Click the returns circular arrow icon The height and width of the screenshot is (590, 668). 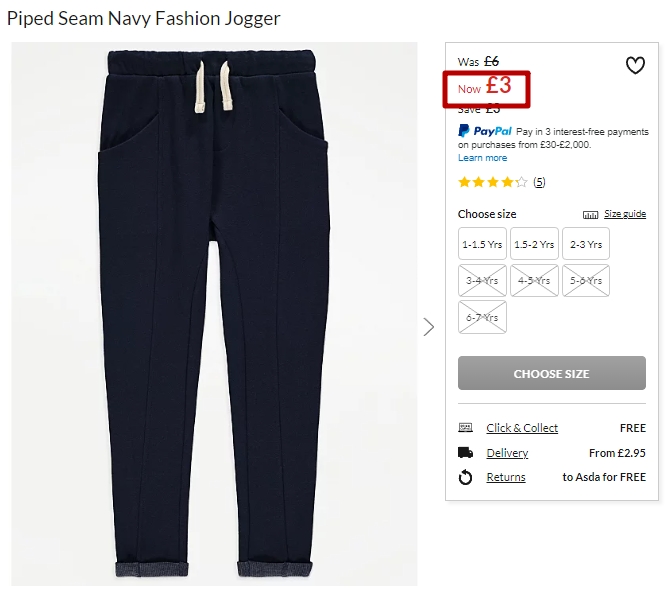[x=465, y=477]
